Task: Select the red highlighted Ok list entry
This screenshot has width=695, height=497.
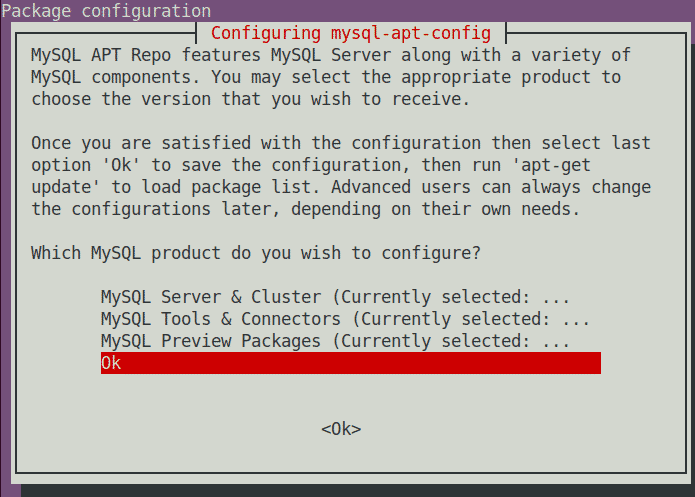Action: tap(350, 363)
